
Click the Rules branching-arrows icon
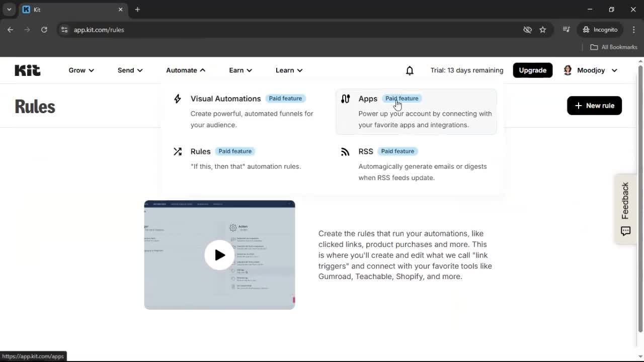pos(177,151)
